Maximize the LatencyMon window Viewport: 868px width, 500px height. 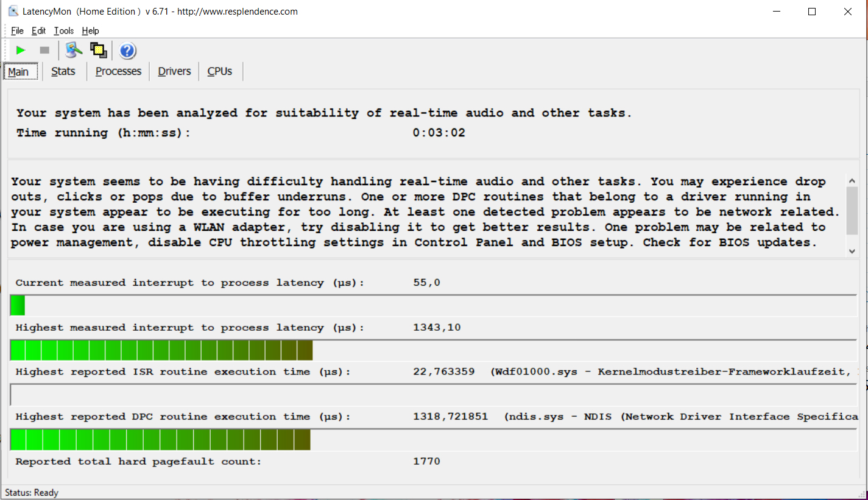pos(811,12)
